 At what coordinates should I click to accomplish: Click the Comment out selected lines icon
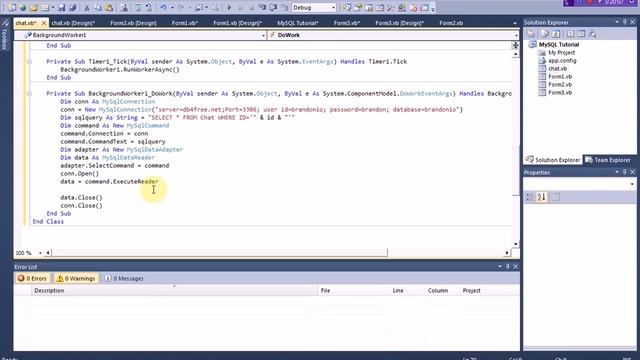138,8
